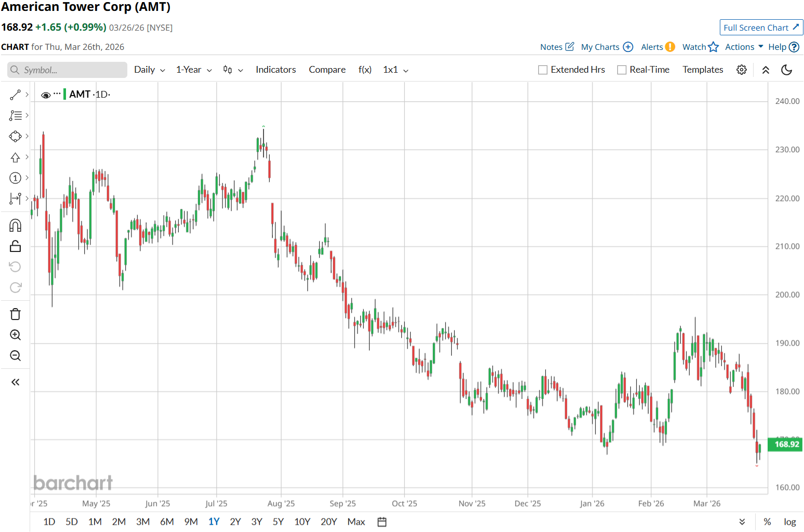The width and height of the screenshot is (804, 532).
Task: Open the Fibonacci retracement tools
Action: pos(15,115)
